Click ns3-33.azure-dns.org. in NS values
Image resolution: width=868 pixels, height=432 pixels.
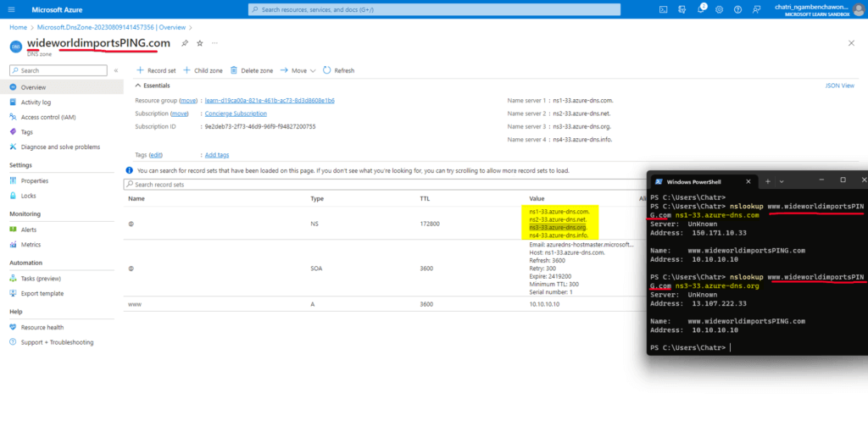pyautogui.click(x=558, y=227)
